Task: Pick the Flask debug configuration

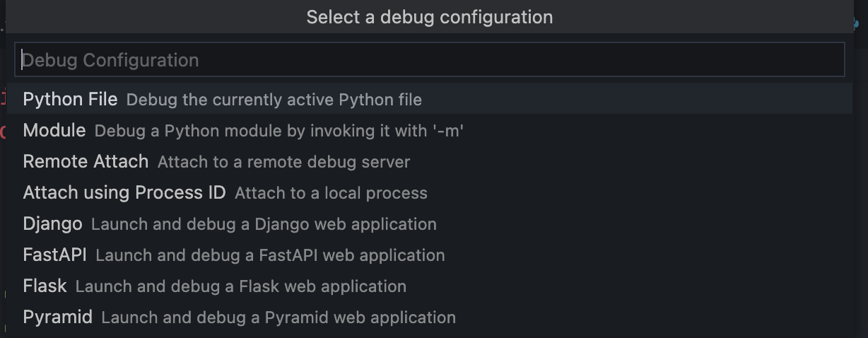Action: (x=45, y=286)
